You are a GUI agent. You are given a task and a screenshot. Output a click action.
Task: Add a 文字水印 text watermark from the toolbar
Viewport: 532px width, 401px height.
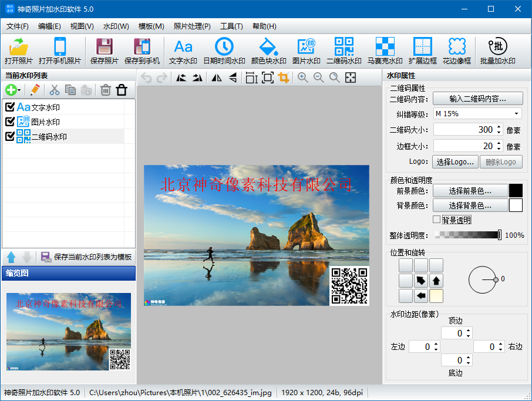(x=183, y=51)
